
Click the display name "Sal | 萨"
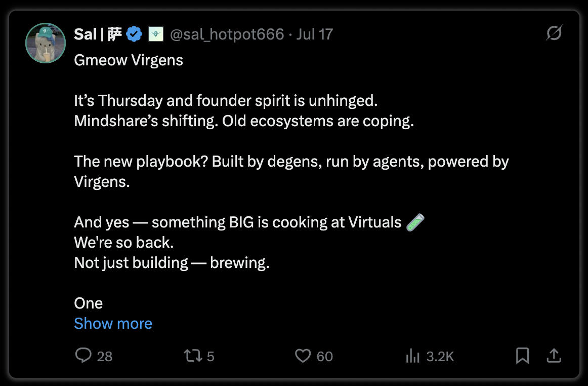(98, 34)
